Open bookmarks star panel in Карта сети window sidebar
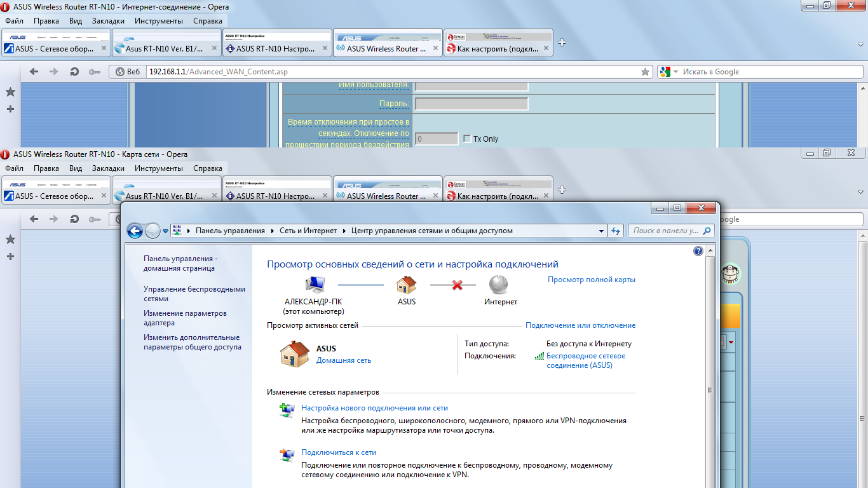The width and height of the screenshot is (868, 488). point(10,240)
